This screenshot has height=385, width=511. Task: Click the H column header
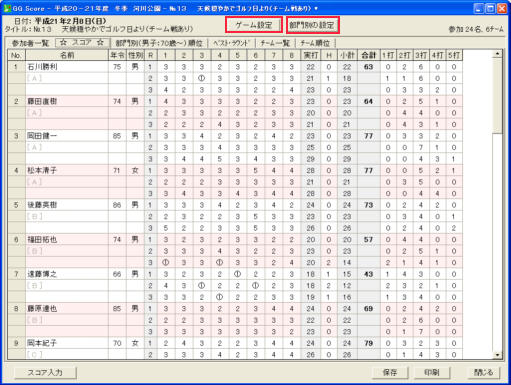(x=329, y=55)
